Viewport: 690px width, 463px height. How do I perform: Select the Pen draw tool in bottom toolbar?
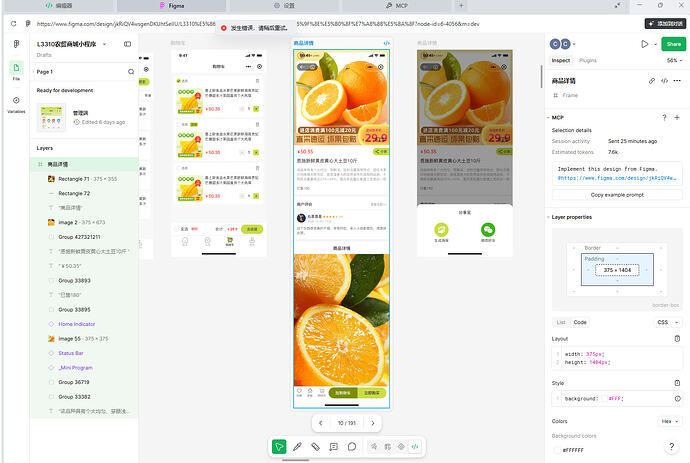pos(297,447)
